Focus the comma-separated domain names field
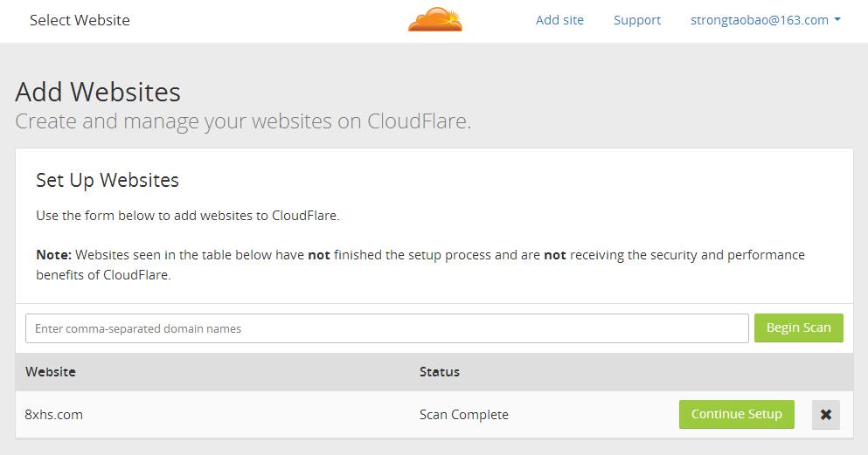Screen dimensions: 868x455 point(387,328)
